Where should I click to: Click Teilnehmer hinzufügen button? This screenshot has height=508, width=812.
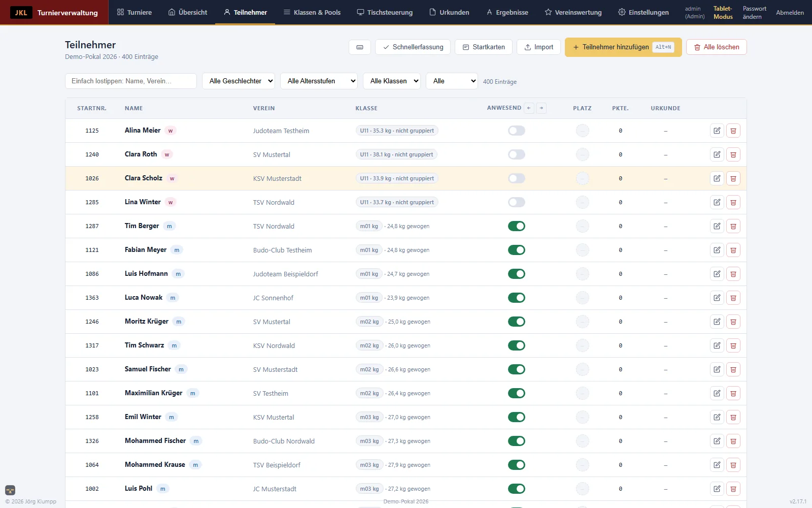click(x=623, y=47)
